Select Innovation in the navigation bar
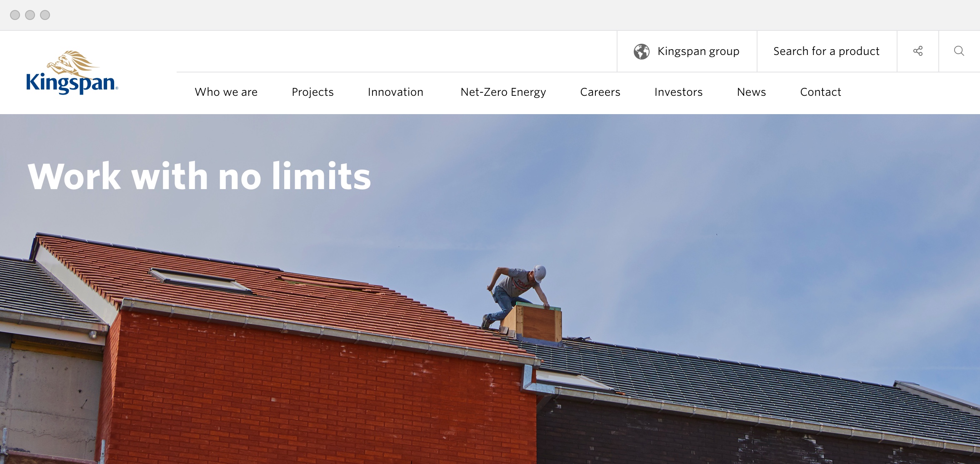 point(395,92)
